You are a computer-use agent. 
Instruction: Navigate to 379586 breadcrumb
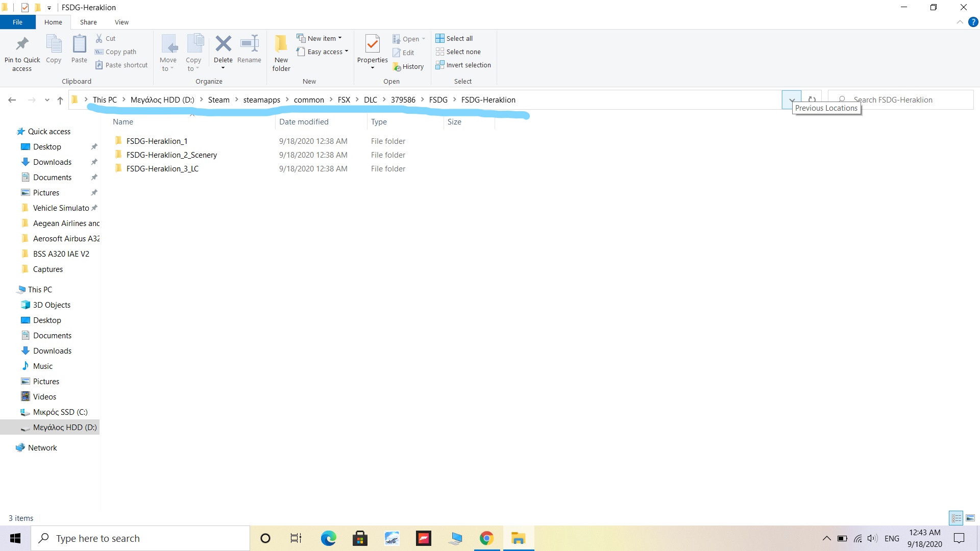click(403, 100)
